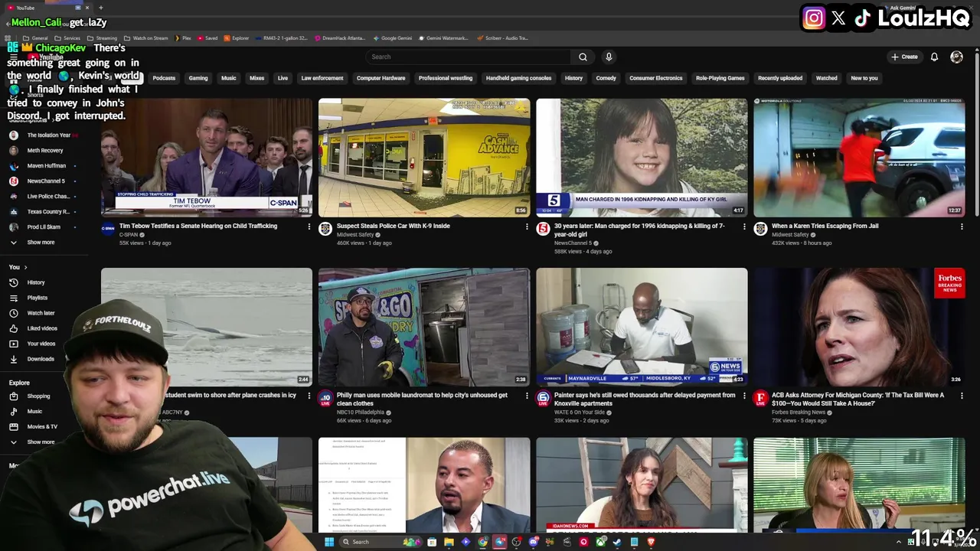Viewport: 980px width, 551px height.
Task: Play the Cash Advance police car thumbnail
Action: click(x=424, y=158)
